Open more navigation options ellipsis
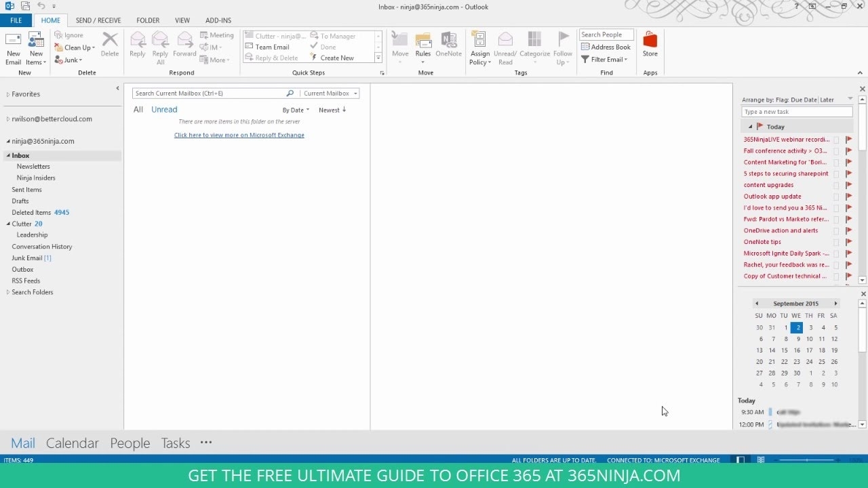The width and height of the screenshot is (868, 488). 206,442
